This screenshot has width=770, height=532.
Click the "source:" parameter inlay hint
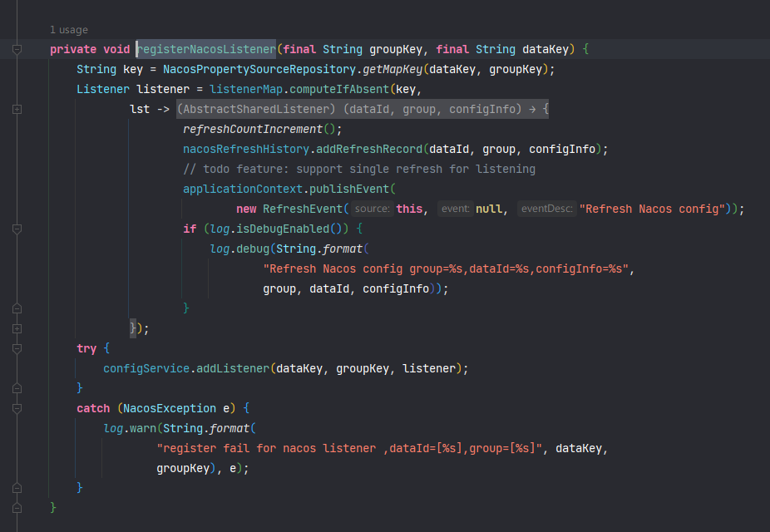373,209
